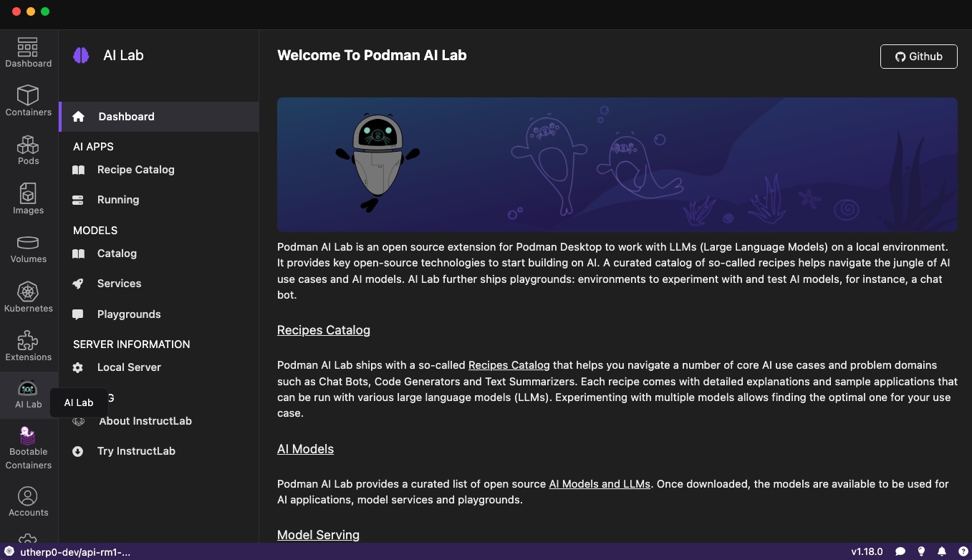Open Local Server under Server Information
This screenshot has height=560, width=972.
[129, 367]
